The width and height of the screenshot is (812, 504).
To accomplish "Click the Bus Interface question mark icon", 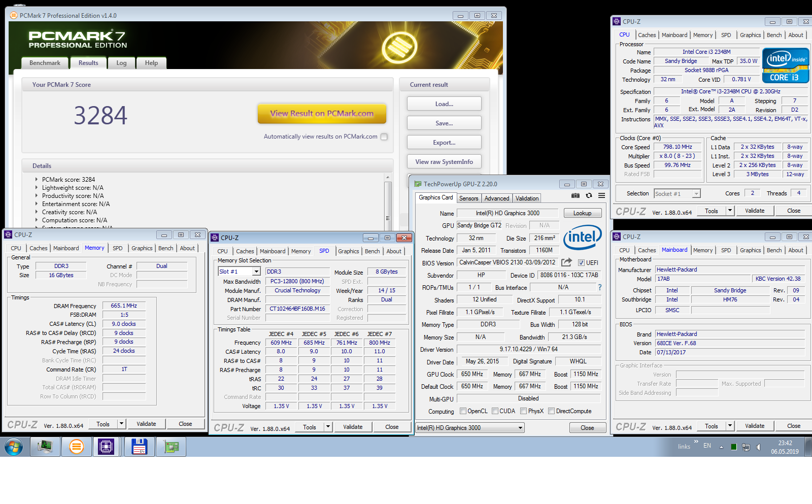I will pos(600,287).
